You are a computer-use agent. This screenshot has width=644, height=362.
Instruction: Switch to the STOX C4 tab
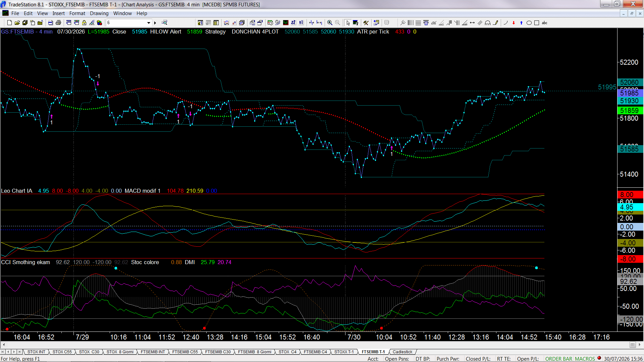coord(287,352)
